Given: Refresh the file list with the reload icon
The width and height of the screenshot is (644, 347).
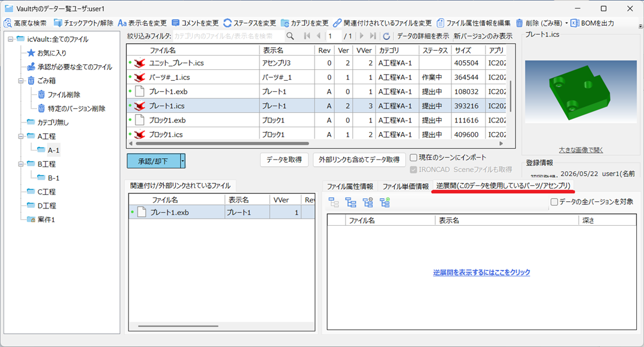Looking at the screenshot, I should coord(386,36).
